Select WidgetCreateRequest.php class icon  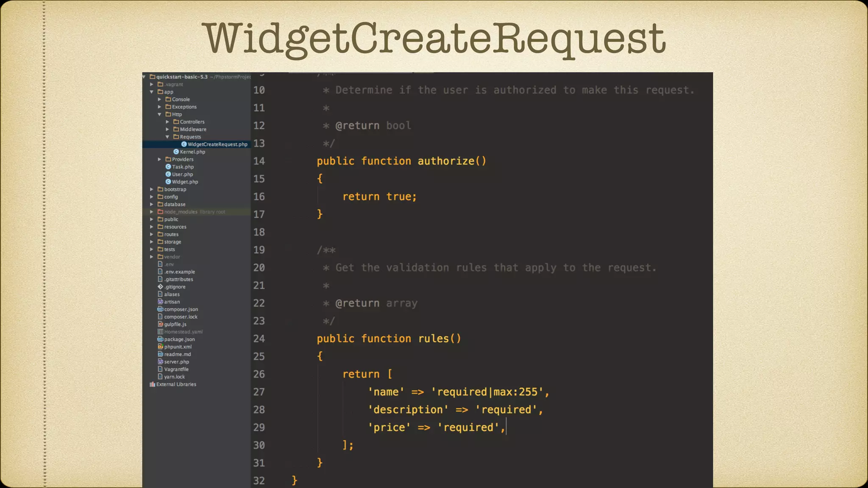184,144
